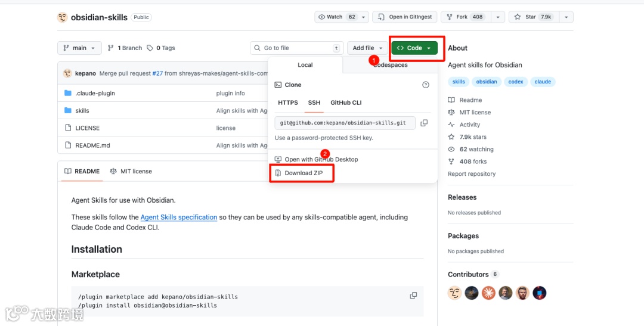Switch to the Codespaces tab
This screenshot has width=644, height=326.
pyautogui.click(x=390, y=65)
